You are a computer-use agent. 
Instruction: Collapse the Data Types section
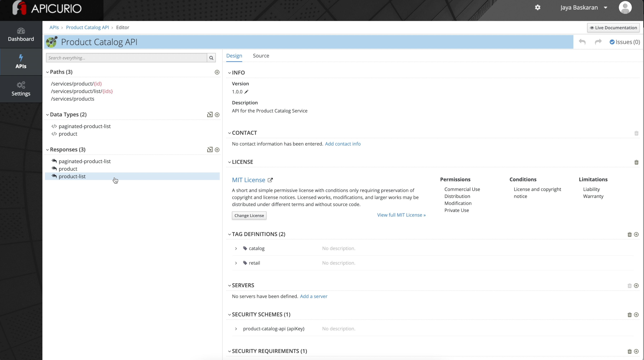[x=47, y=115]
